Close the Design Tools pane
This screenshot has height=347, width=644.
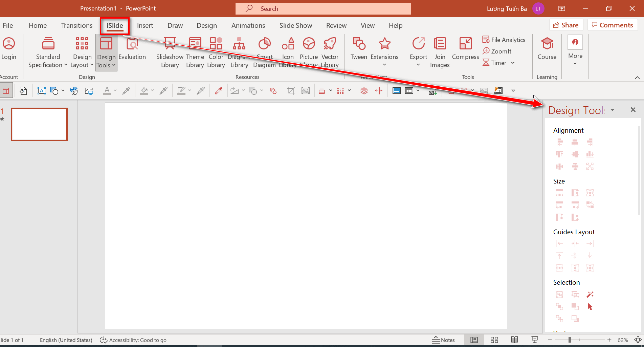click(x=633, y=110)
